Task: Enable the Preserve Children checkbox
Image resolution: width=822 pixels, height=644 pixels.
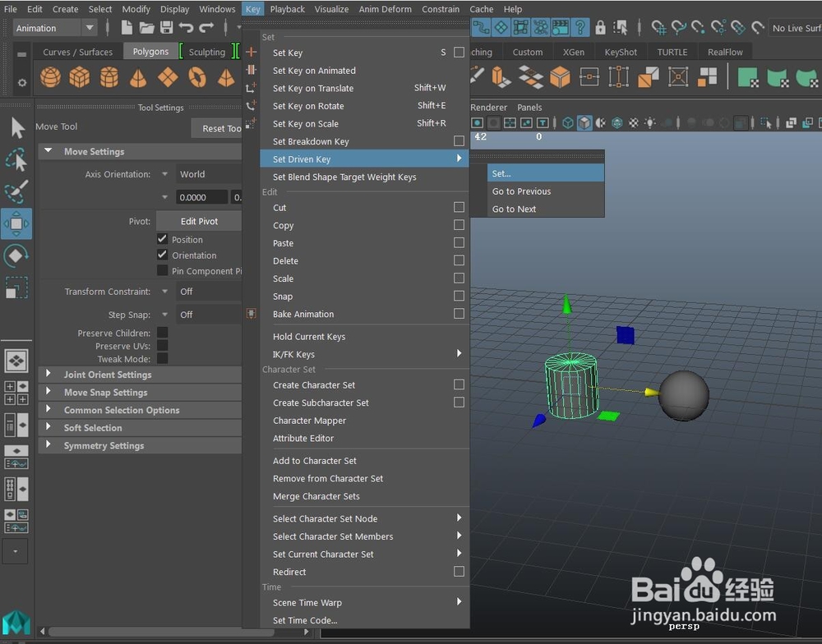Action: (x=163, y=332)
